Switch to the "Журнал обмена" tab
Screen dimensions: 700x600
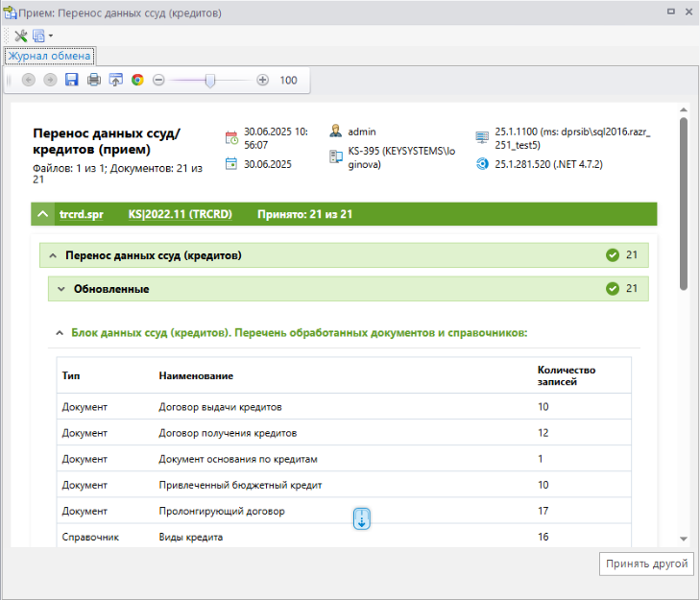pyautogui.click(x=49, y=56)
